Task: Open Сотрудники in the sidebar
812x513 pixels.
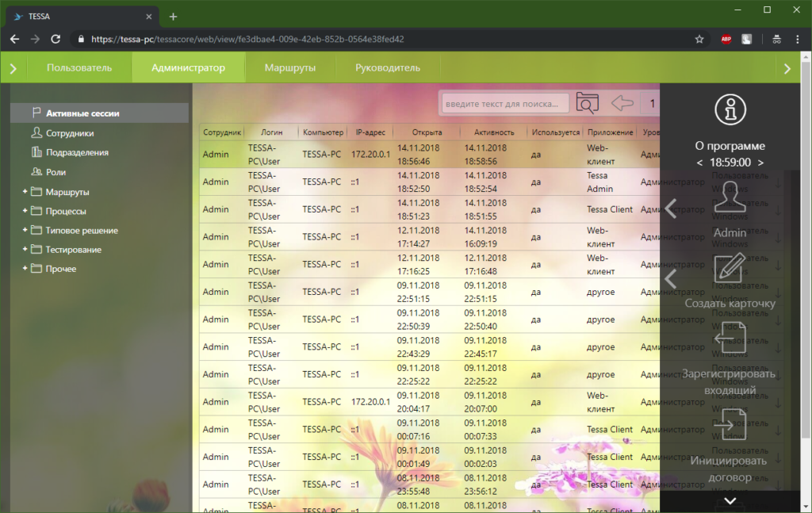Action: pyautogui.click(x=70, y=133)
